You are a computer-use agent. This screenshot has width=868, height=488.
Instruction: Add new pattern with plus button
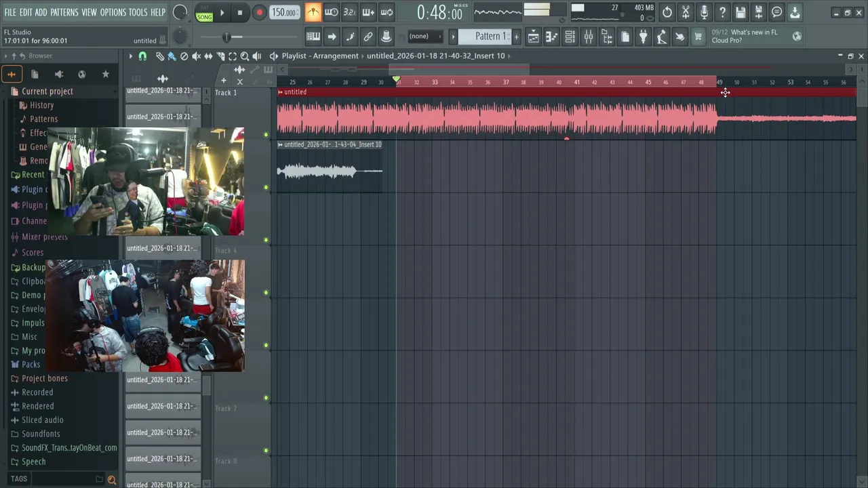516,37
